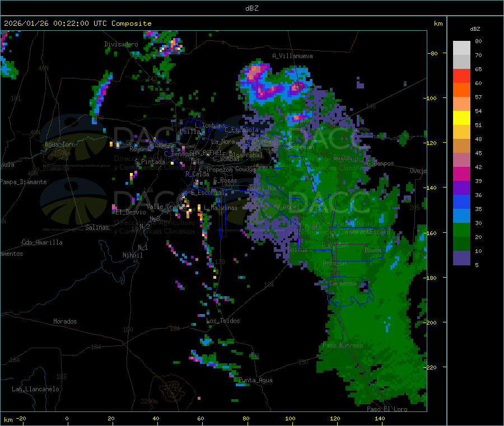Click the timestamp 2026/01/26 00:22:00 UTC Composite
The width and height of the screenshot is (504, 426).
click(x=77, y=24)
